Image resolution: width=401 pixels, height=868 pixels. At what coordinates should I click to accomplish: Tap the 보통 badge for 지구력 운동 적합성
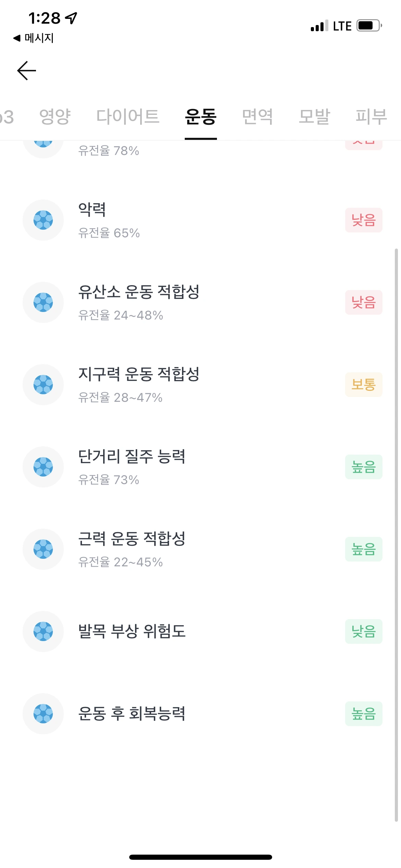(364, 385)
